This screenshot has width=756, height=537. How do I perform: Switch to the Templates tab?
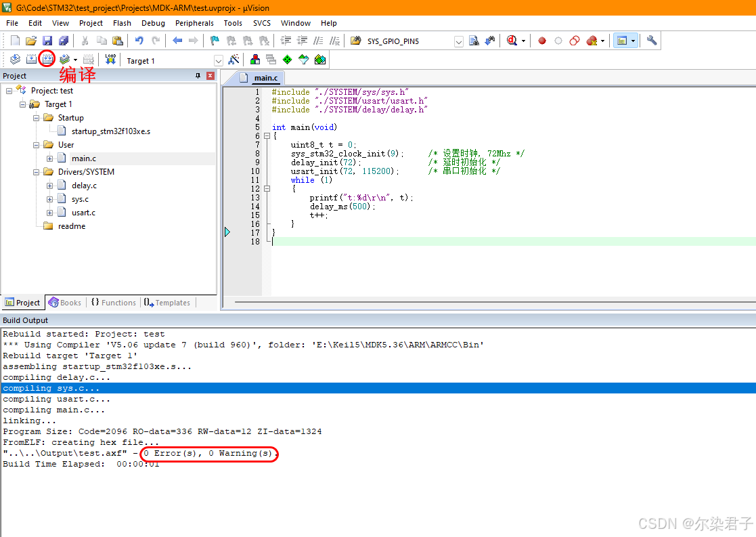[x=167, y=303]
